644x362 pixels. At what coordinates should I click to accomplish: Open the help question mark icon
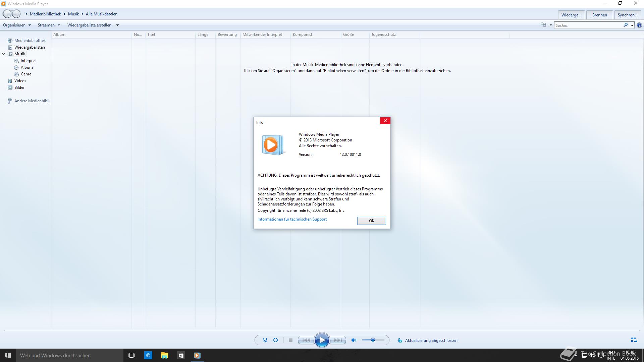(x=639, y=25)
